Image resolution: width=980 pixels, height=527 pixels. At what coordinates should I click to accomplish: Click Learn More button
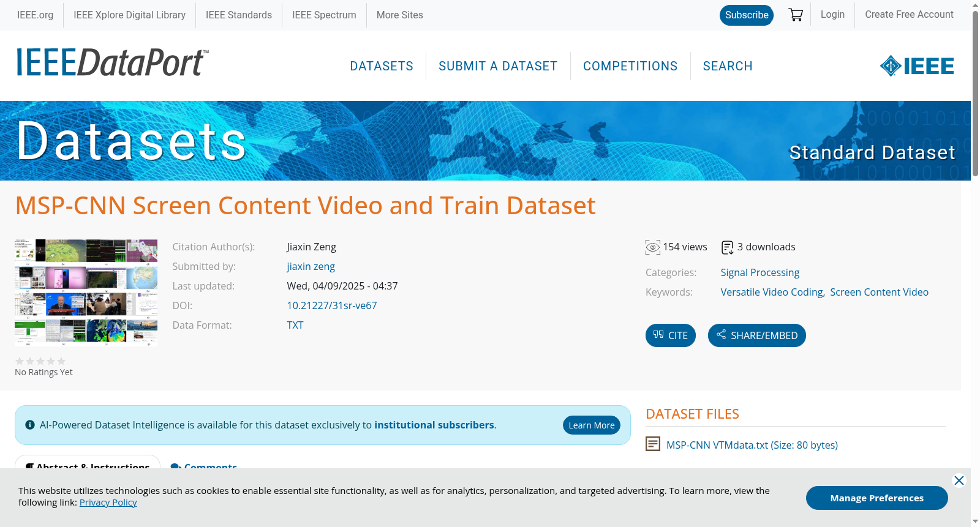[x=592, y=425]
